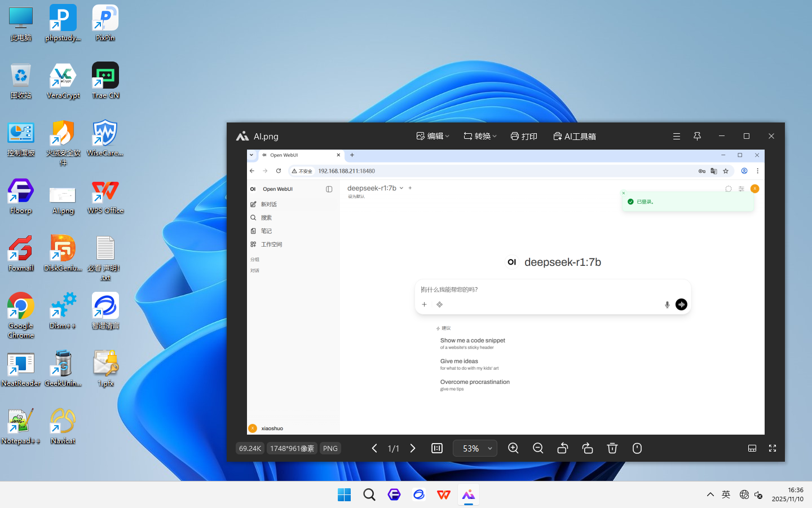This screenshot has width=812, height=508.
Task: Open the 转换 dropdown menu
Action: pos(480,136)
